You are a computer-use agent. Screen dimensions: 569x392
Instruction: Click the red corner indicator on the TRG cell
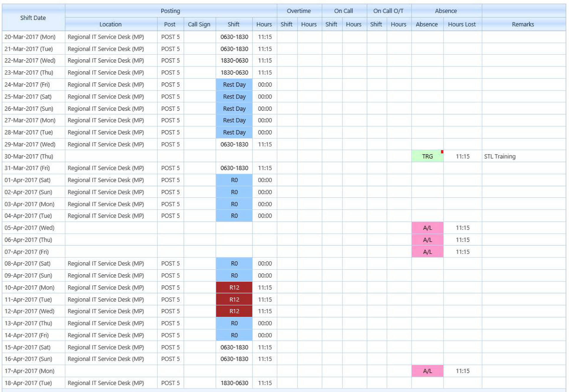pyautogui.click(x=442, y=151)
